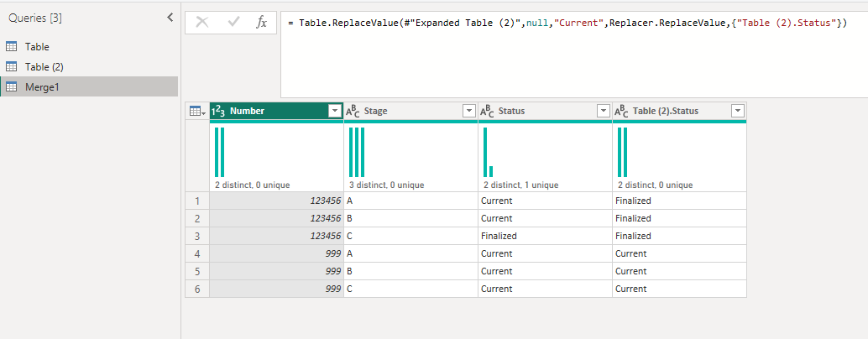868x339 pixels.
Task: Open the Number column filter dropdown
Action: click(334, 111)
